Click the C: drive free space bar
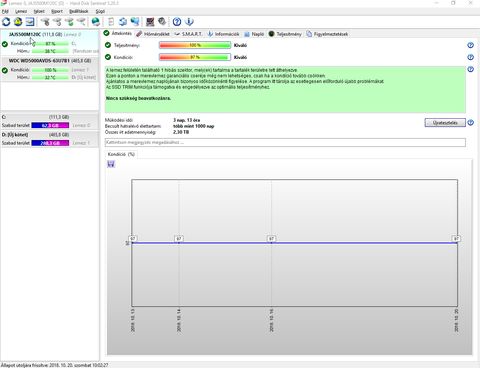480x368 pixels. click(50, 125)
